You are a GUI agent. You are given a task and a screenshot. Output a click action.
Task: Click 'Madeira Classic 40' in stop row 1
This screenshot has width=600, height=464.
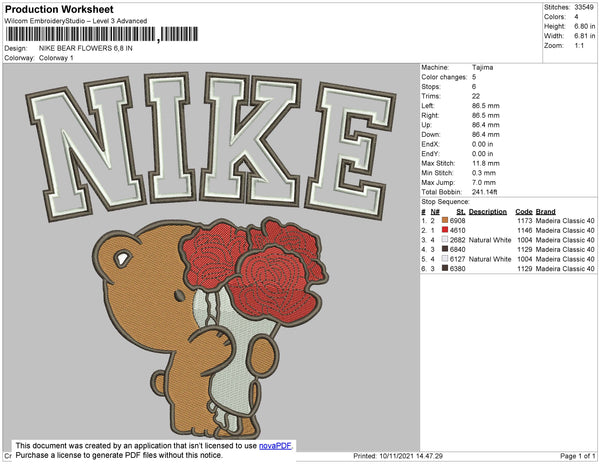(x=565, y=221)
